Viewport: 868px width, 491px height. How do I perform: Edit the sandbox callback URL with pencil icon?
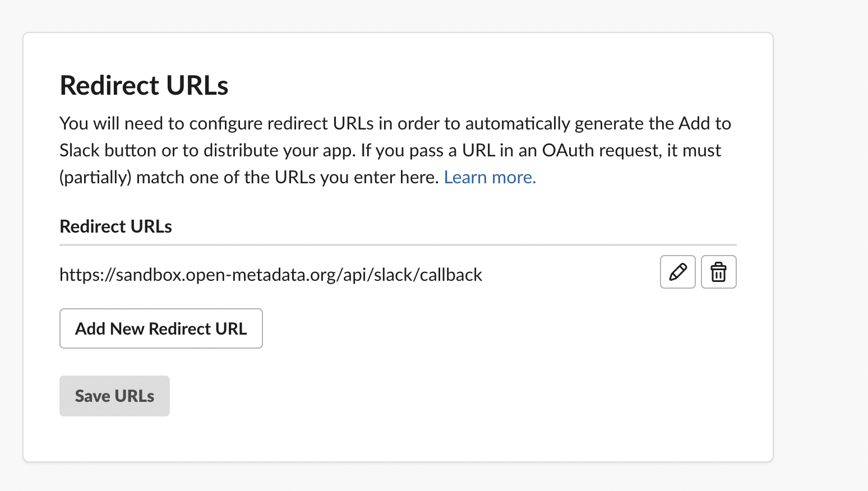tap(677, 272)
